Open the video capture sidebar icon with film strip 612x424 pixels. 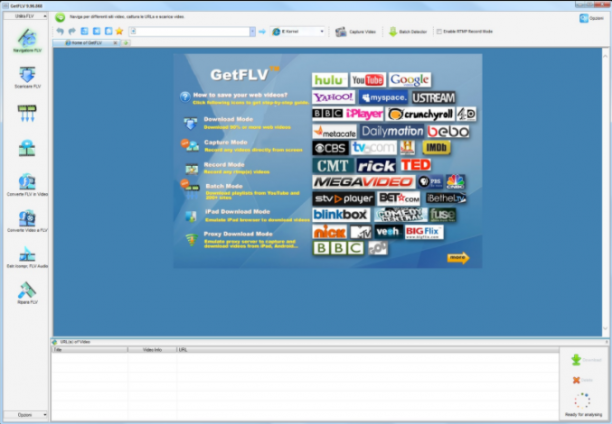tap(27, 148)
